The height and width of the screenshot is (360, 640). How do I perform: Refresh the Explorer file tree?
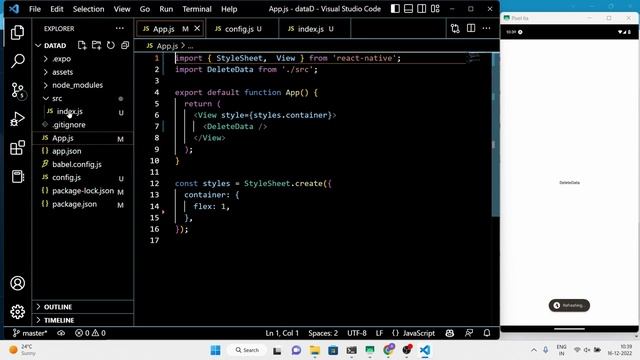tap(111, 45)
